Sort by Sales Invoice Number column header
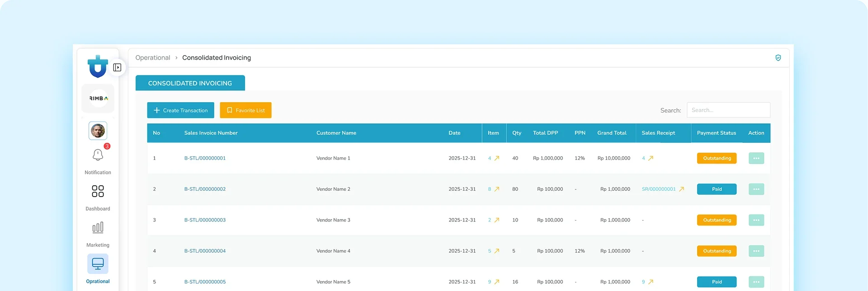Screen dimensions: 868x291 [x=211, y=133]
